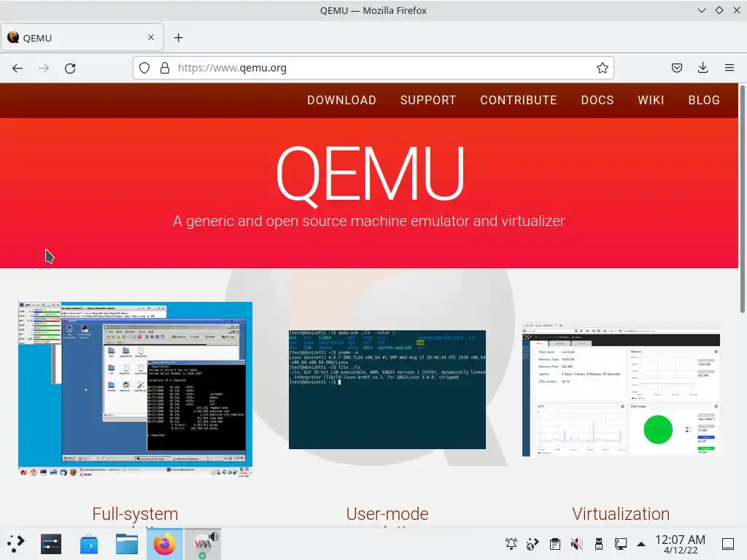
Task: Open the full-system emulation screenshot
Action: (135, 389)
